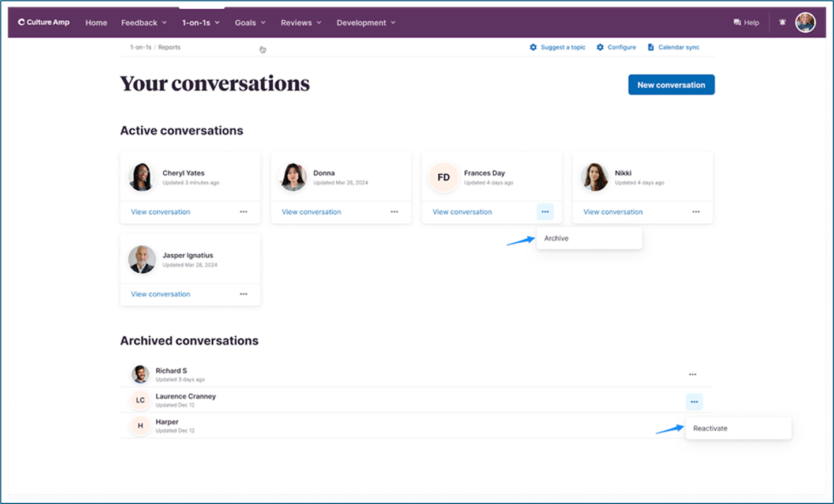Open View conversation link for Donna
The width and height of the screenshot is (834, 504).
pyautogui.click(x=311, y=212)
